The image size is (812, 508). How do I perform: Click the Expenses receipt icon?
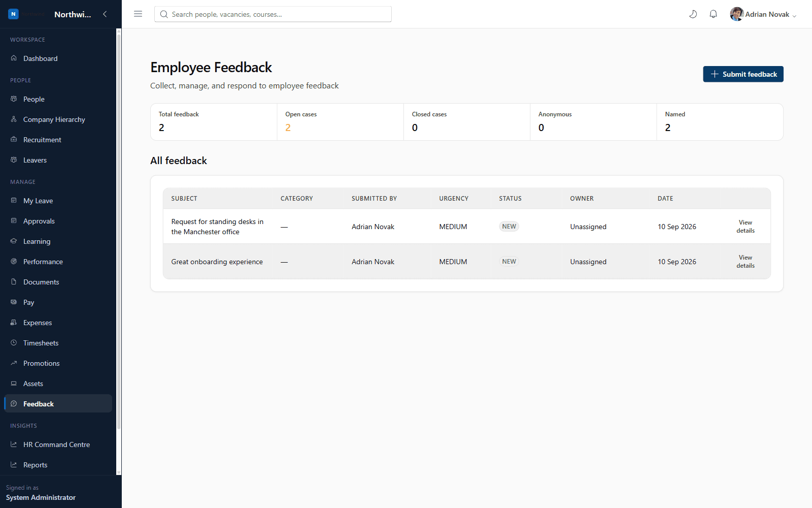coord(14,323)
